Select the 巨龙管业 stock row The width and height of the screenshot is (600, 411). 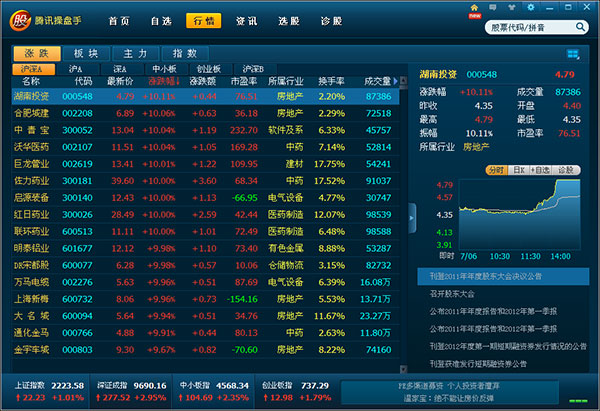205,164
